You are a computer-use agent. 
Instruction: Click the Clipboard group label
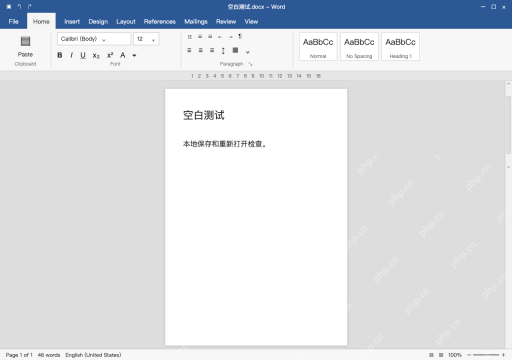(x=25, y=64)
